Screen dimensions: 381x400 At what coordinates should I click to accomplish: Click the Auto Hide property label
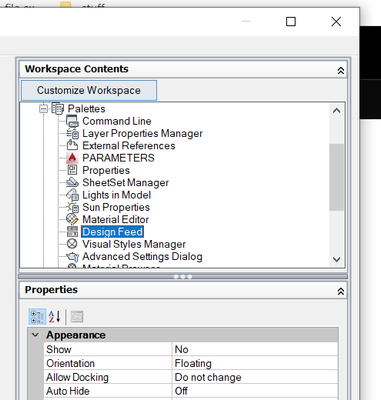point(68,391)
